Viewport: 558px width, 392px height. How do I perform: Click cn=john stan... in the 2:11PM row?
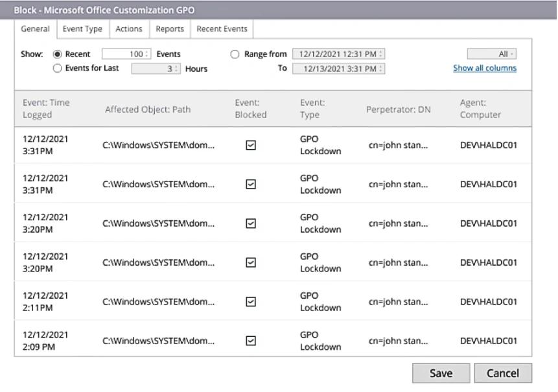[398, 302]
